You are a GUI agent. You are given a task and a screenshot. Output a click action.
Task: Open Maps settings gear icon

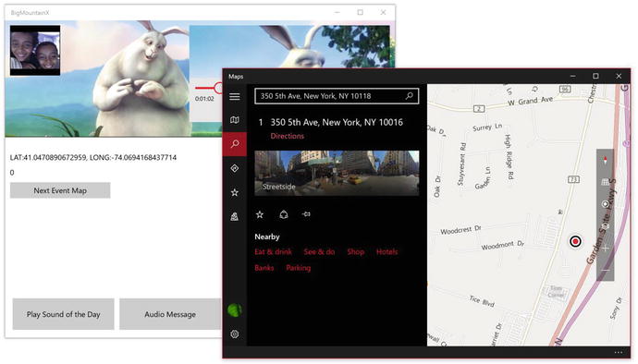234,334
